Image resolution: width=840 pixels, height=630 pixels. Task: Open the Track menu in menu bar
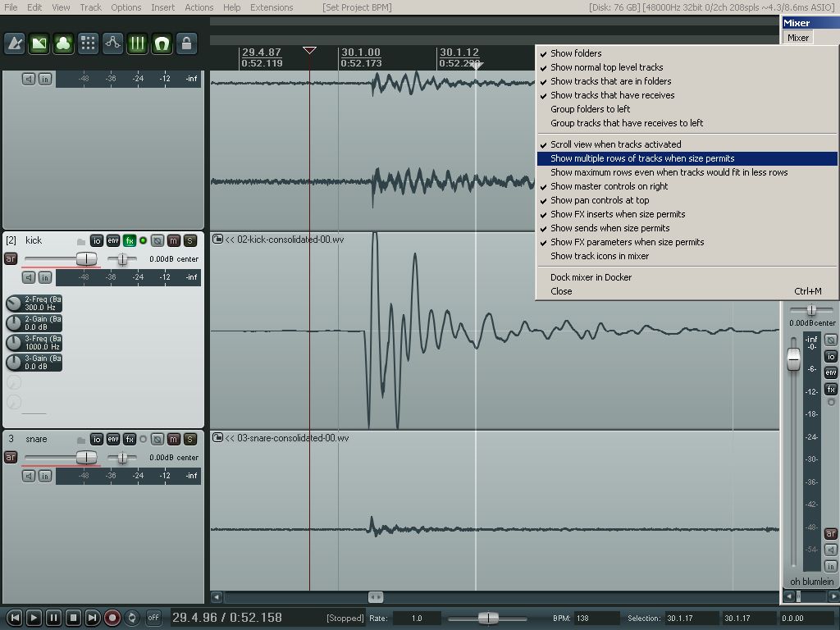[90, 7]
